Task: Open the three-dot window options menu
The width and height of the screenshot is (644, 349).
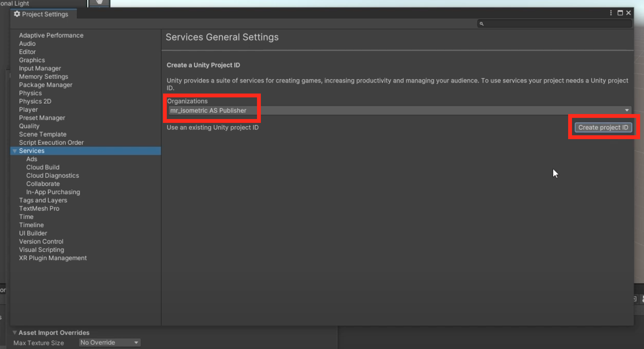Action: [611, 13]
